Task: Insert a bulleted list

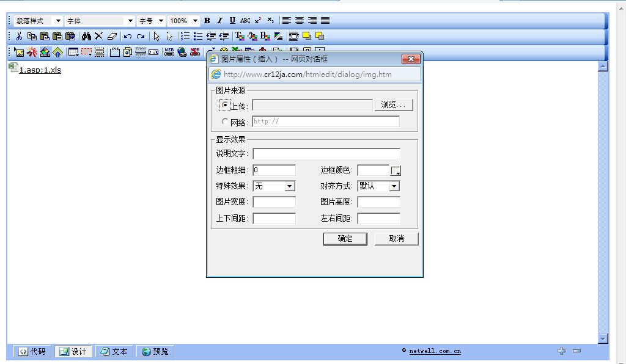Action: point(198,36)
